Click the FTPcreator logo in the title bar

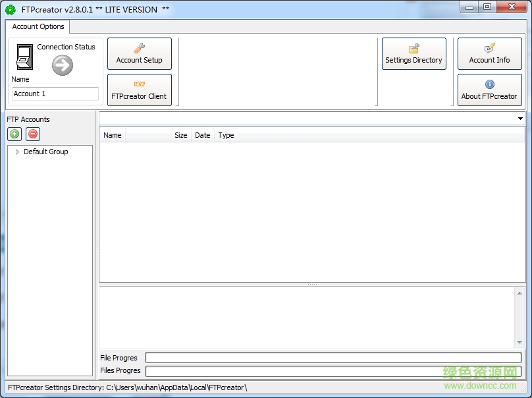coord(9,9)
